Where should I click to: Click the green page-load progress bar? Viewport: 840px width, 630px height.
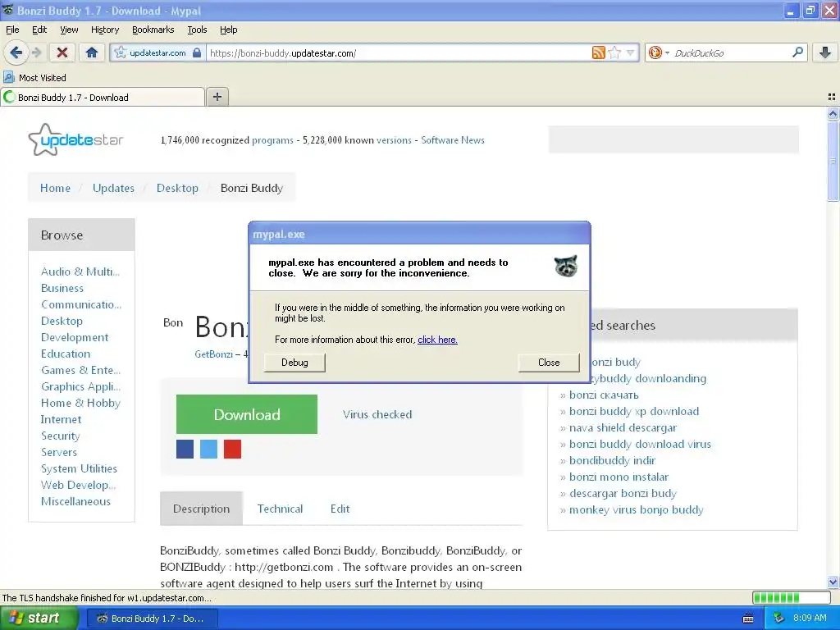[x=792, y=597]
